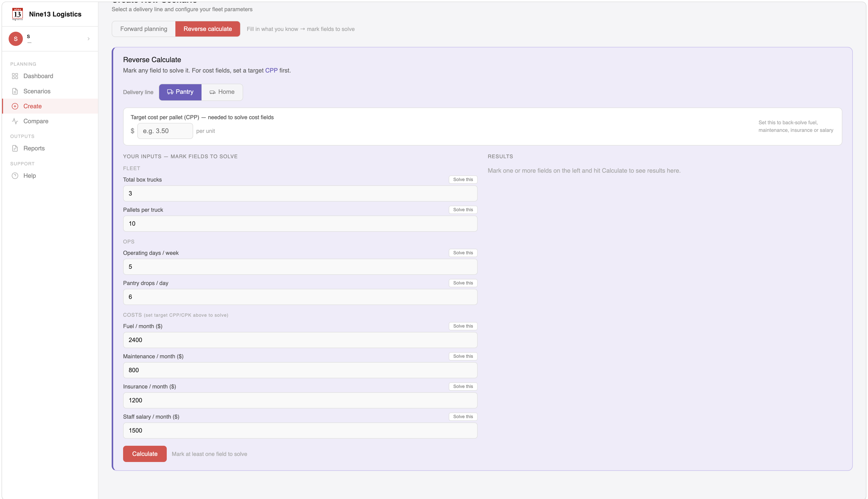The image size is (868, 499).
Task: Click the Staff salary input showing 1500
Action: [x=300, y=431]
